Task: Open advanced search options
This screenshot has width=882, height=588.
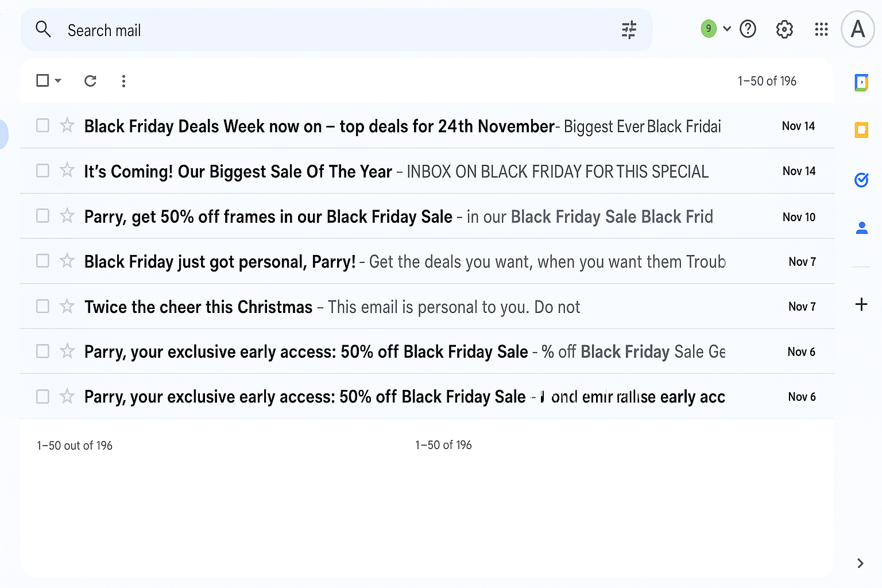Action: 629,29
